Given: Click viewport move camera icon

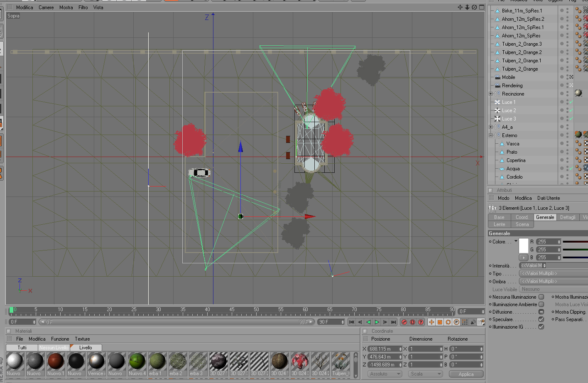Looking at the screenshot, I should click(460, 7).
